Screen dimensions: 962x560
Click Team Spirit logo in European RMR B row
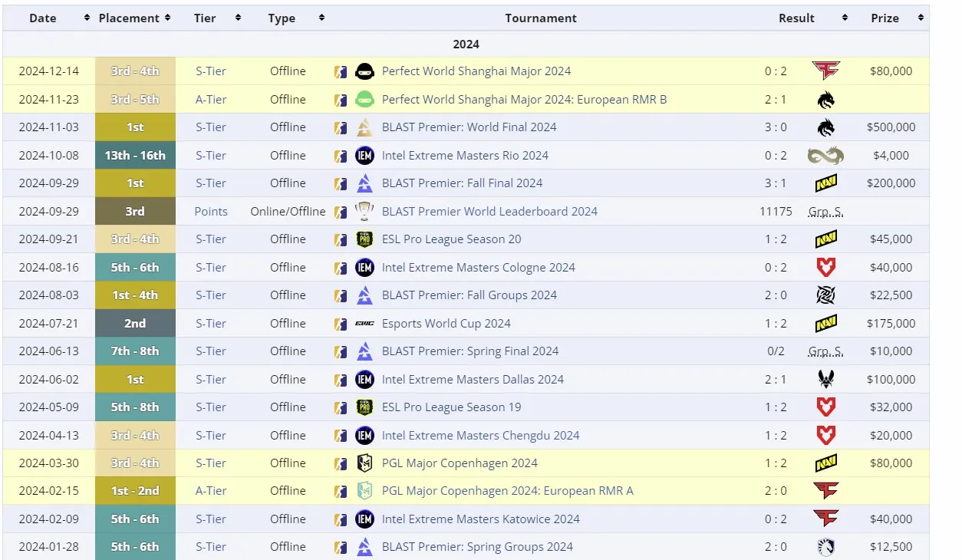825,99
